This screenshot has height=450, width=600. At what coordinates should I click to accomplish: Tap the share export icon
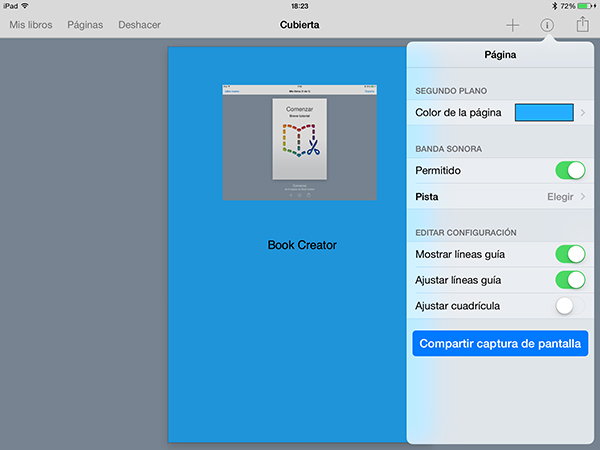pyautogui.click(x=582, y=24)
